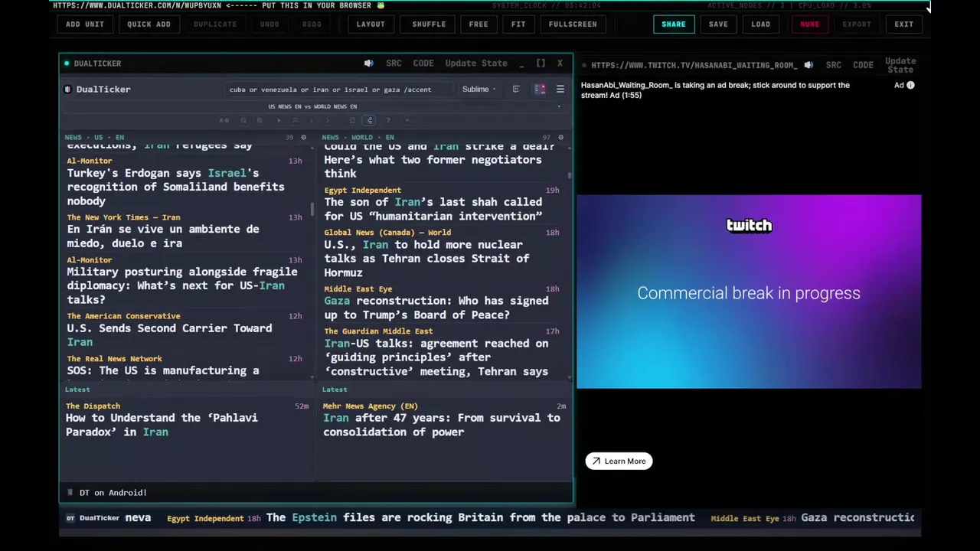Image resolution: width=980 pixels, height=551 pixels.
Task: Click the double-chevron collapse icon in toolbar
Action: 295,120
